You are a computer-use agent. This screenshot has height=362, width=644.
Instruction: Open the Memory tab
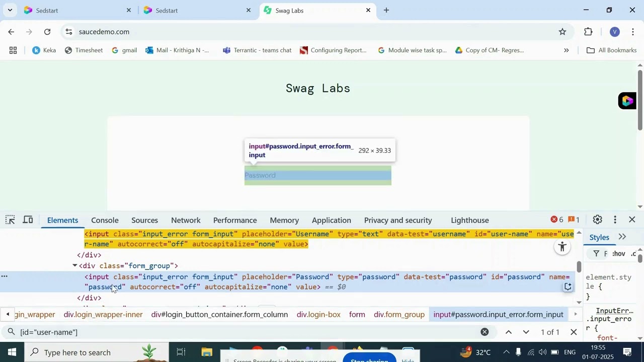pos(284,220)
